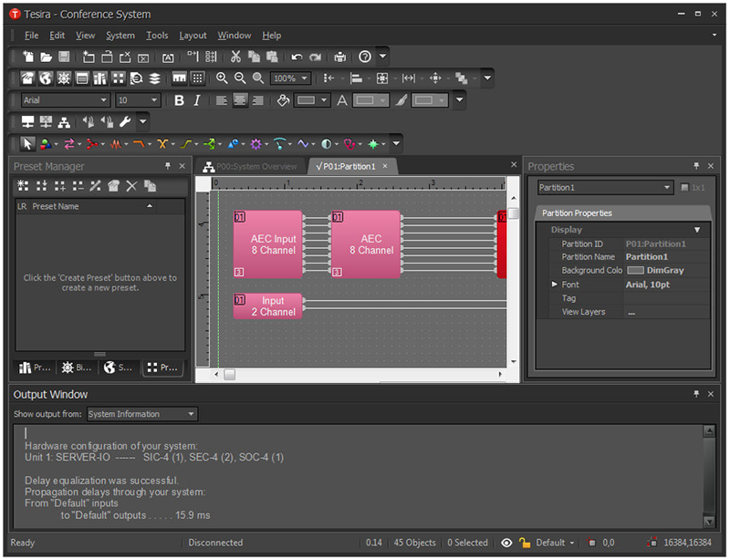This screenshot has height=560, width=730.
Task: Open the fill color dropdown arrow
Action: tap(324, 100)
